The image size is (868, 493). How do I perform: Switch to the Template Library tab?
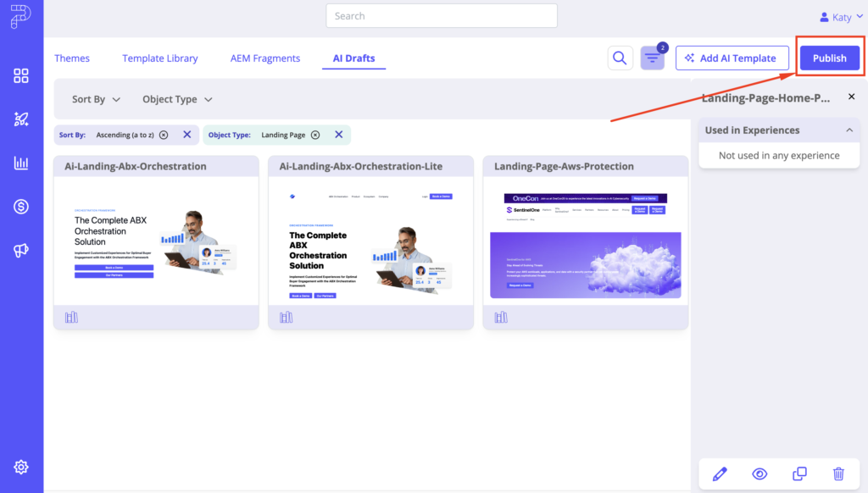159,58
